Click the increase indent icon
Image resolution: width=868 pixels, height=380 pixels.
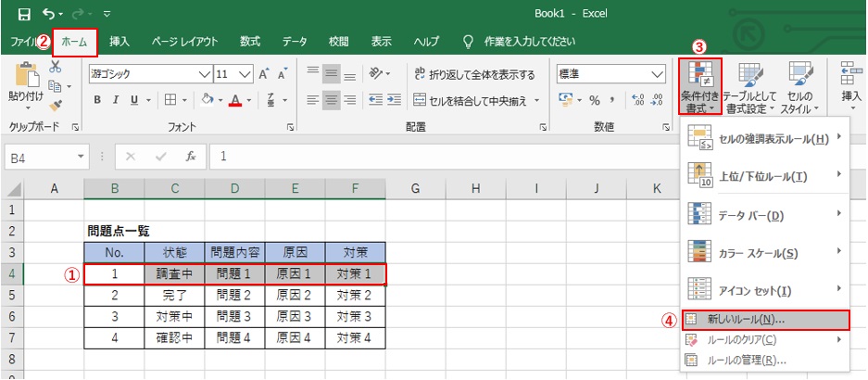coord(394,100)
